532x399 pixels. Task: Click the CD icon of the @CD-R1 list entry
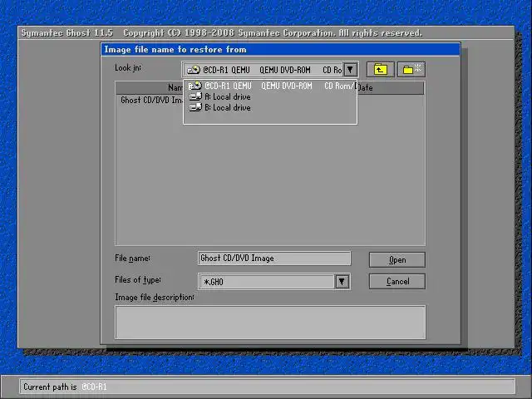coord(195,86)
